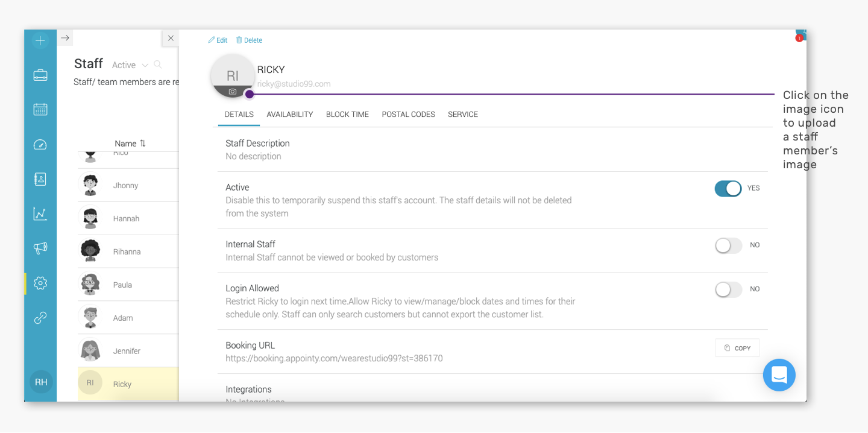Select Hannah in the staff list
The image size is (868, 433).
coord(126,219)
